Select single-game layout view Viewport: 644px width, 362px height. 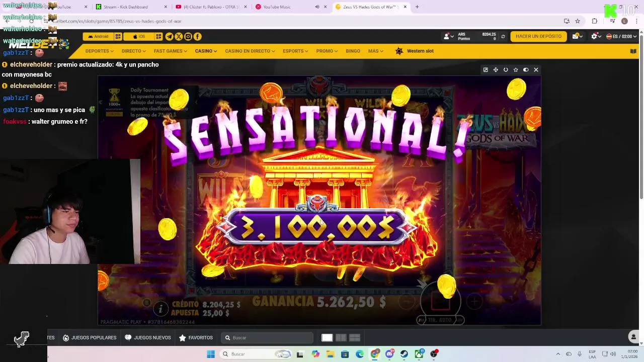(x=327, y=338)
